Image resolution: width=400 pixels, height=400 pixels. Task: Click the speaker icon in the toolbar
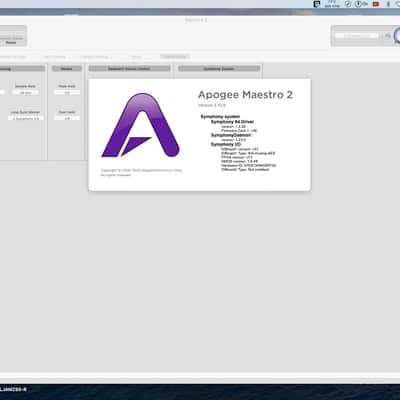pos(388,35)
